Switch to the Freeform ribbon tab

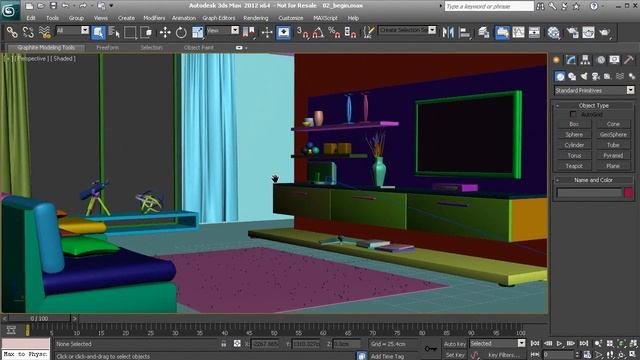pos(107,48)
